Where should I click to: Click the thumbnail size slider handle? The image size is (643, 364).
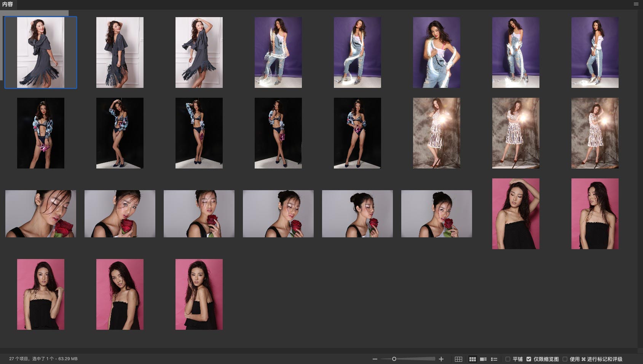click(394, 359)
